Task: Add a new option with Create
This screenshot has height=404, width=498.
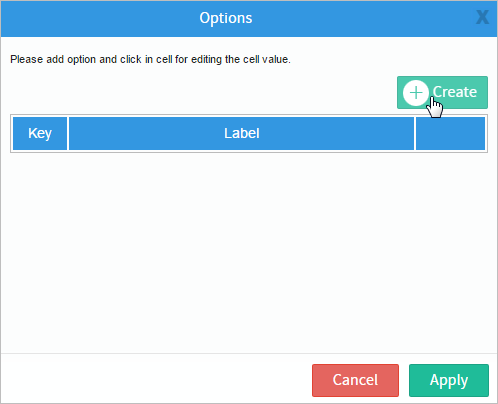Action: [442, 92]
